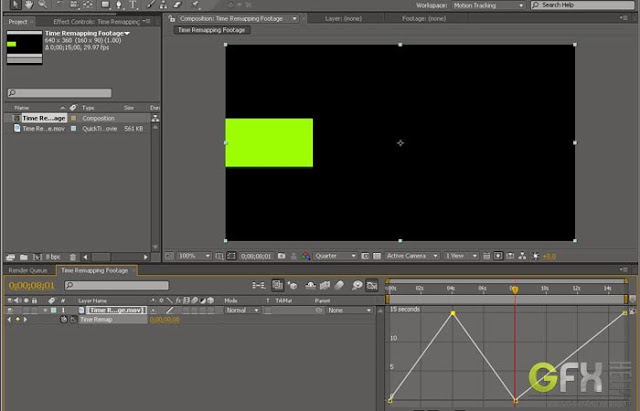Toggle pixel aspect ratio correction
This screenshot has width=640, height=411.
(x=486, y=256)
